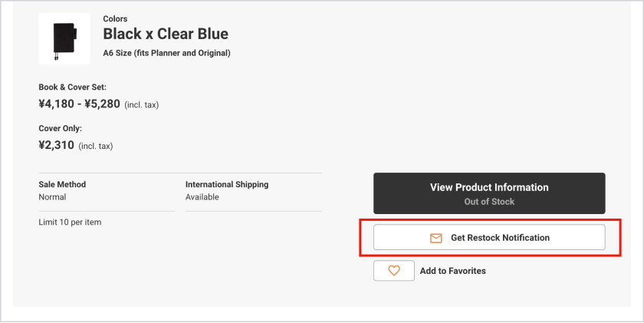Select the Normal sale method value

[52, 197]
